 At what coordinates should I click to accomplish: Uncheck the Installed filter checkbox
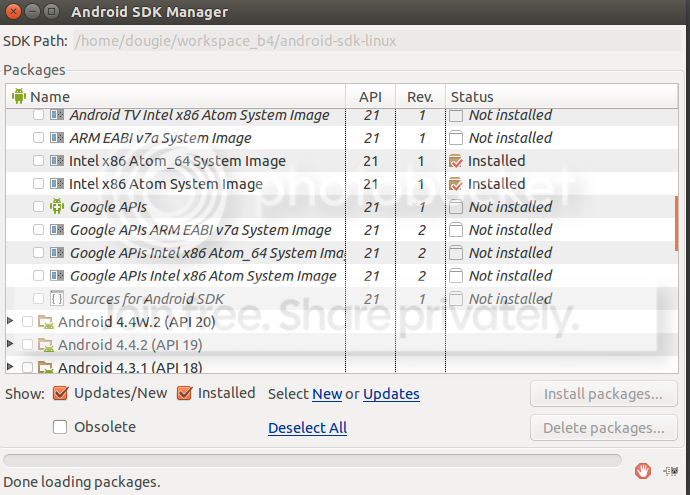(x=184, y=393)
